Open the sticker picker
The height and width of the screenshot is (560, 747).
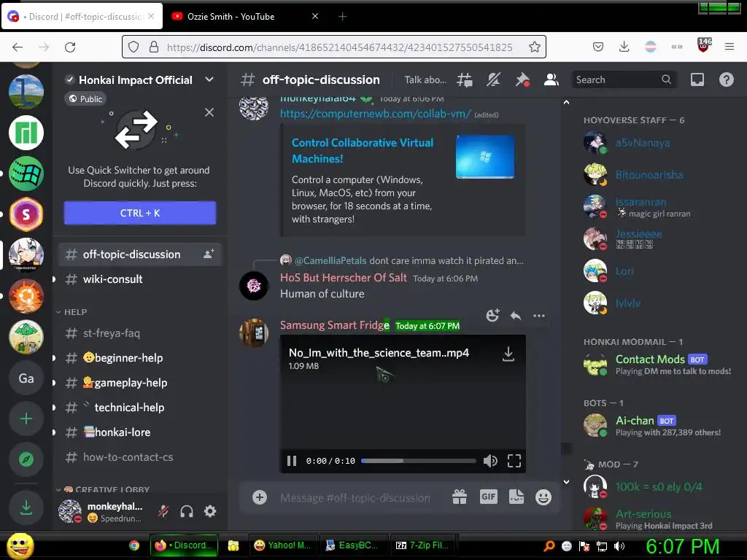516,497
